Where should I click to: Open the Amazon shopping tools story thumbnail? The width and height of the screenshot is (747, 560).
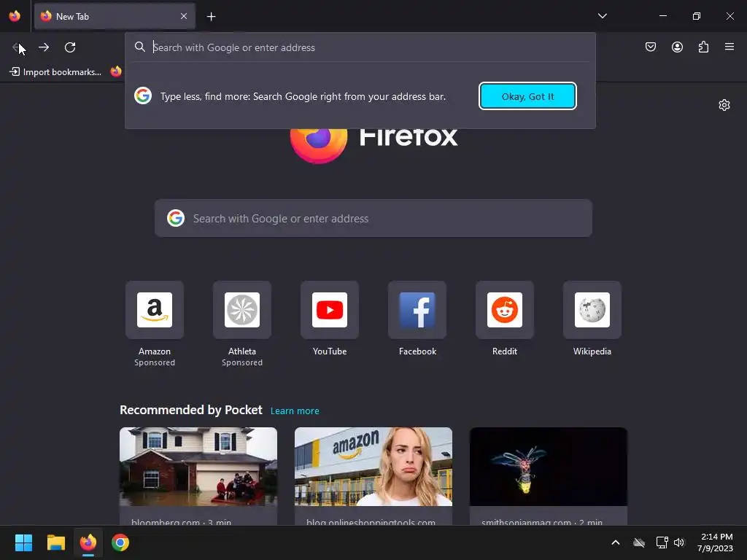pos(373,467)
